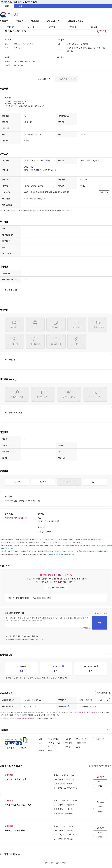Open the 서이초등학교 미화 근로자 구인 posting
Viewport: 112px width, 868px height.
click(x=18, y=805)
